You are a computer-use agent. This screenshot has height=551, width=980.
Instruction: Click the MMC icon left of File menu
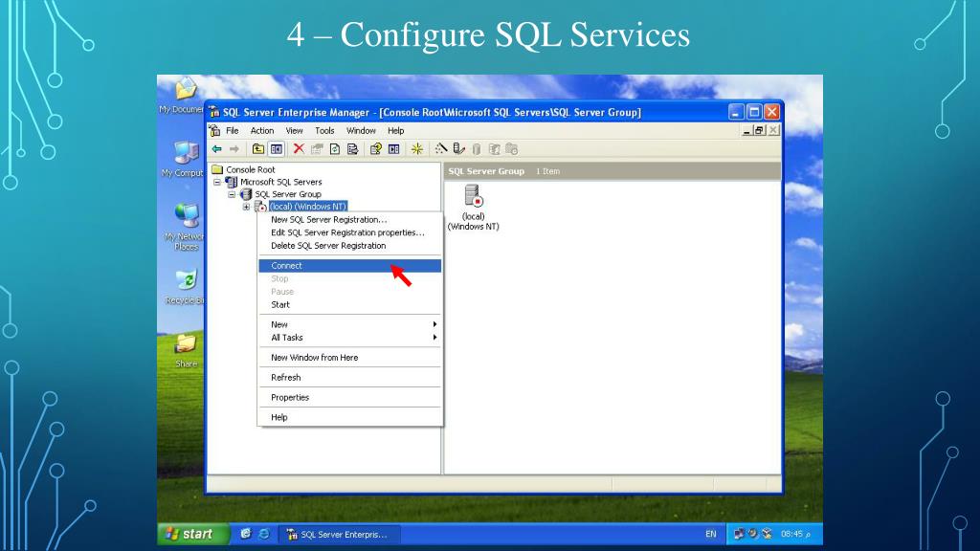214,130
